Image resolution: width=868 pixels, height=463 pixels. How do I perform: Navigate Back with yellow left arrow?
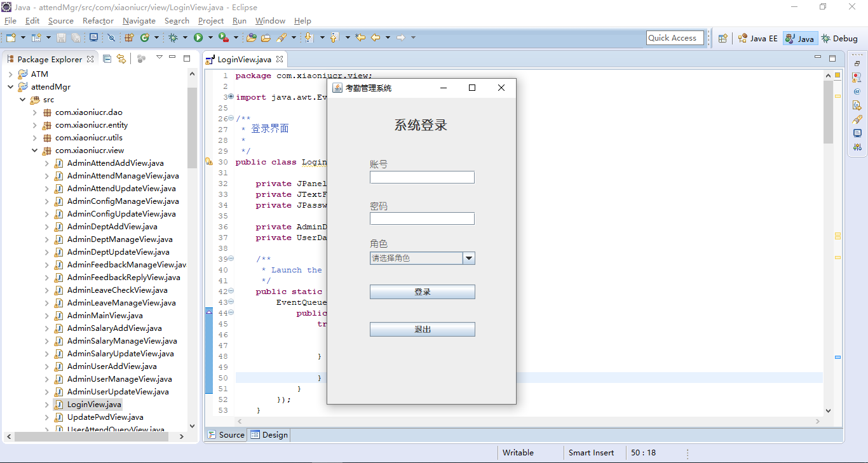[376, 37]
